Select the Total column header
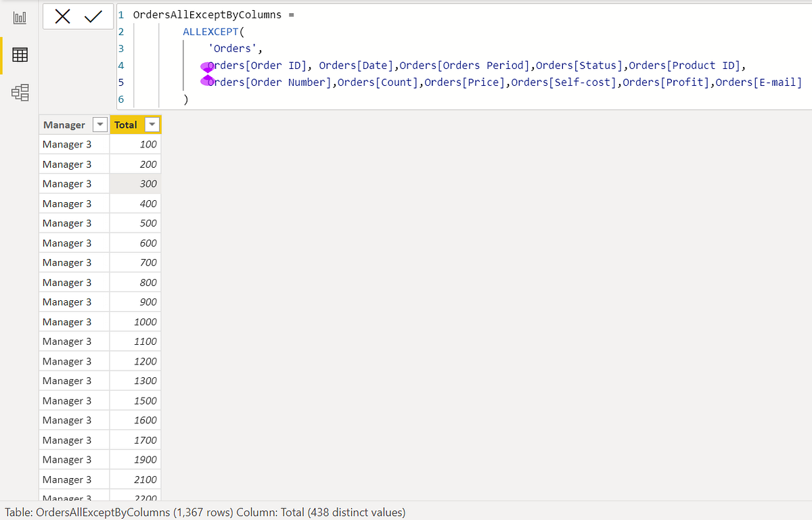This screenshot has width=812, height=520. click(x=126, y=124)
